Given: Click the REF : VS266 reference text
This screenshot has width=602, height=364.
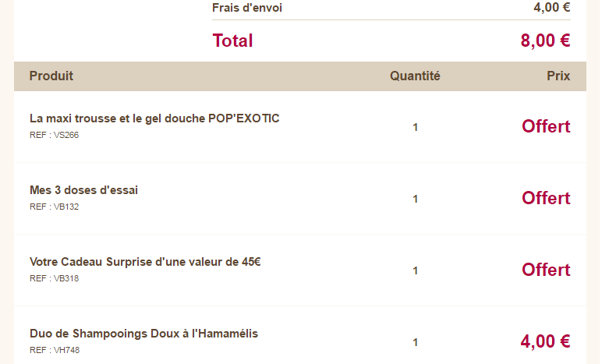Looking at the screenshot, I should pyautogui.click(x=54, y=135).
